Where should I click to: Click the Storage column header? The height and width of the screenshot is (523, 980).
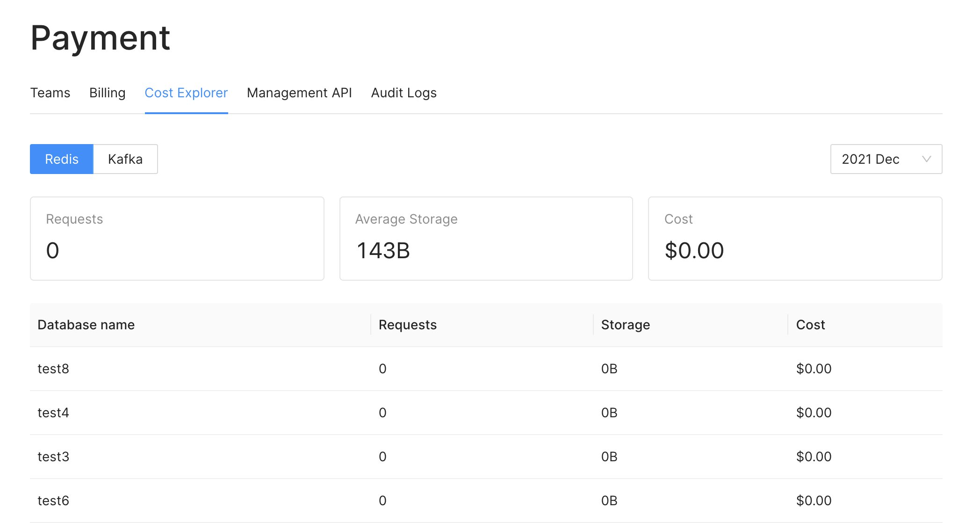(x=691, y=325)
